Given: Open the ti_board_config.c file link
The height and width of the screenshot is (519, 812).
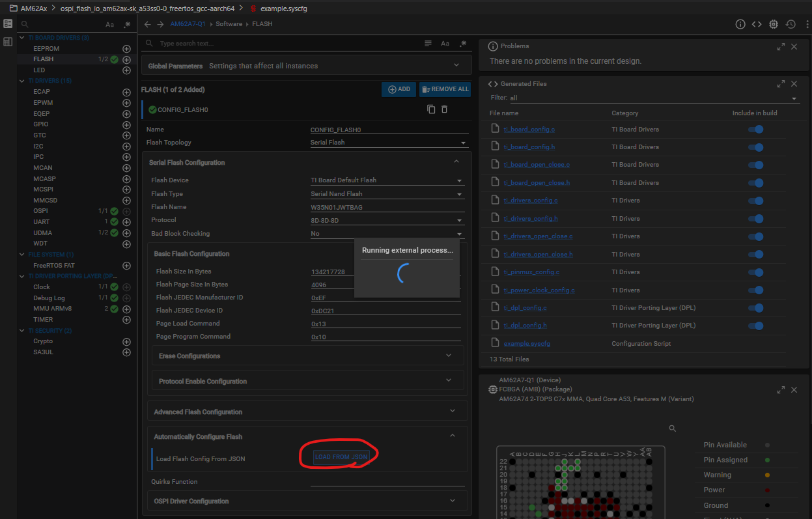Looking at the screenshot, I should (529, 130).
